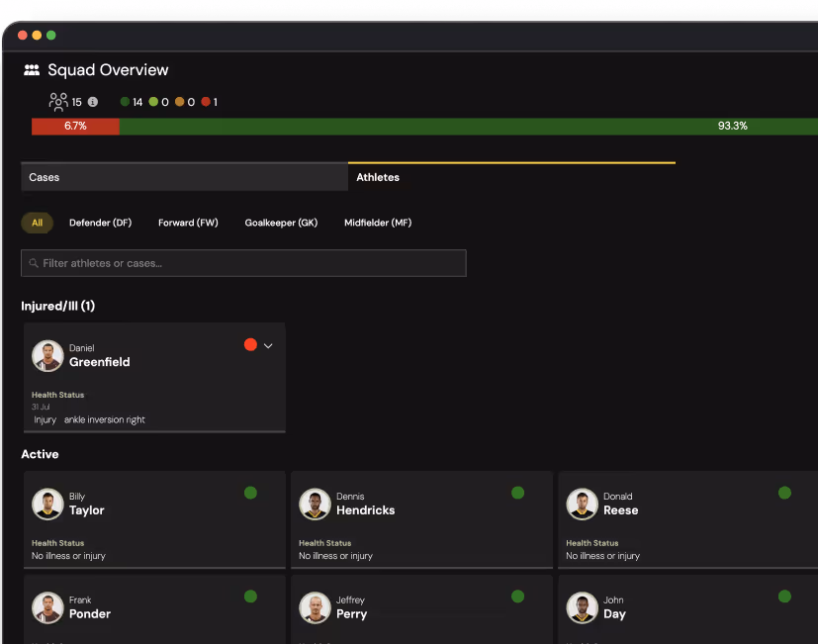The width and height of the screenshot is (818, 644).
Task: Click the Squad Overview squad icon
Action: (31, 69)
